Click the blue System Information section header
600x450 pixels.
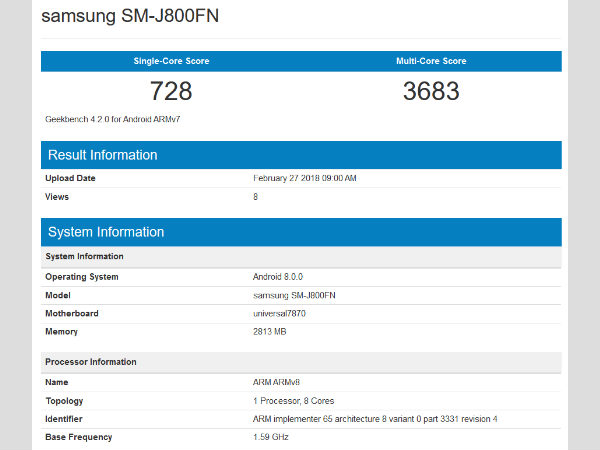[x=301, y=232]
